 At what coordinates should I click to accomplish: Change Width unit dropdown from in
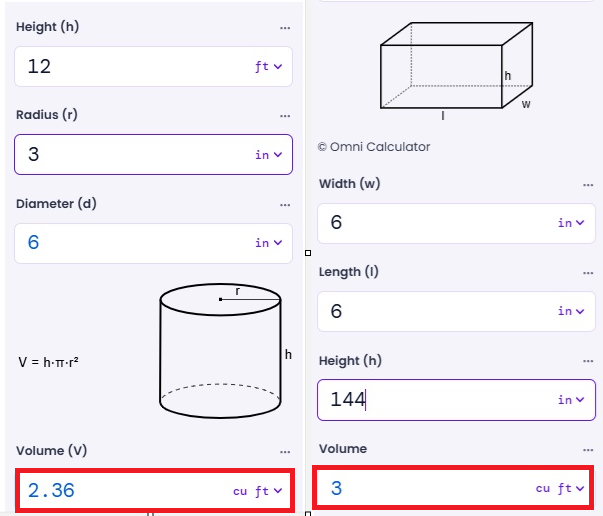coord(571,223)
